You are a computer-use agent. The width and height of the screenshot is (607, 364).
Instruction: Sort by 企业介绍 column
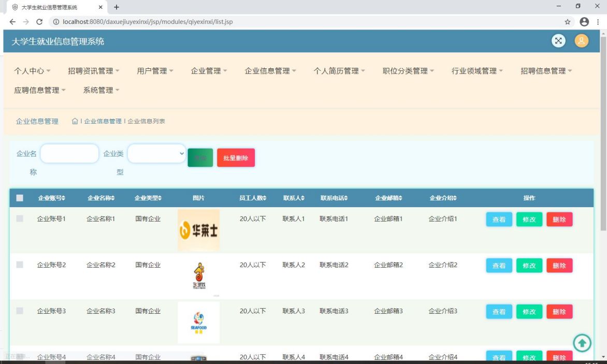(x=443, y=198)
